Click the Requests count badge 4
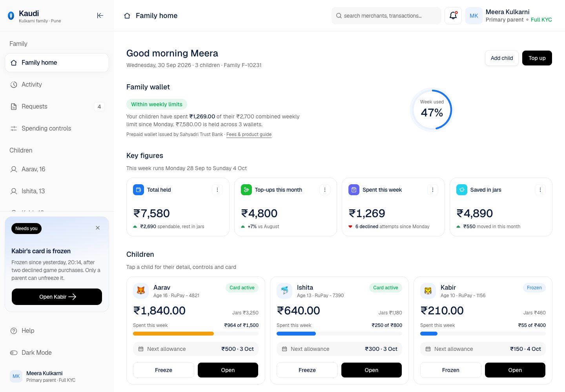565x392 pixels. [99, 107]
